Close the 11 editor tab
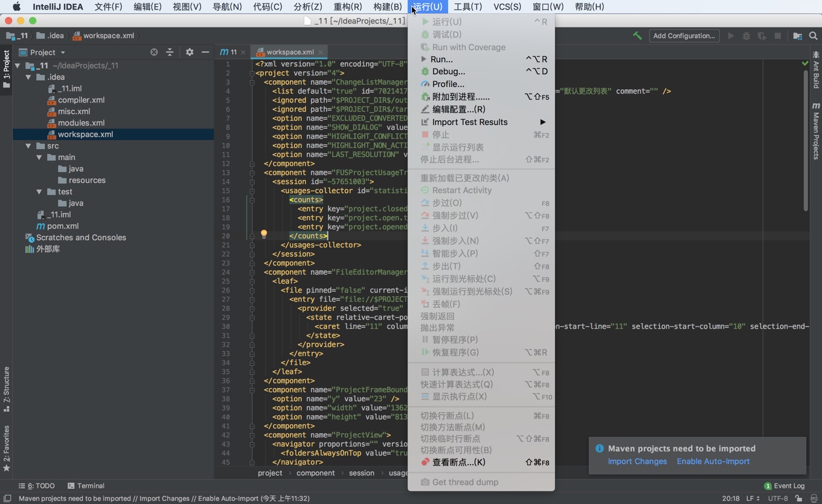This screenshot has width=822, height=504. tap(243, 53)
